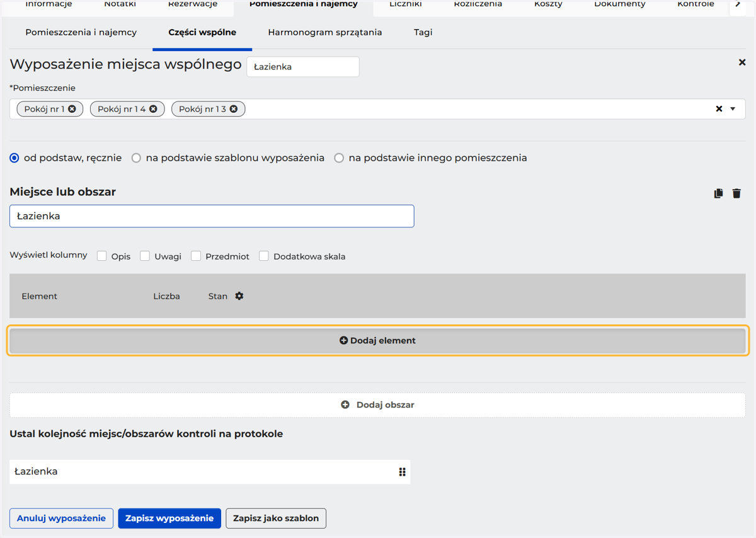Open the Rozliczenia top tab

(478, 4)
